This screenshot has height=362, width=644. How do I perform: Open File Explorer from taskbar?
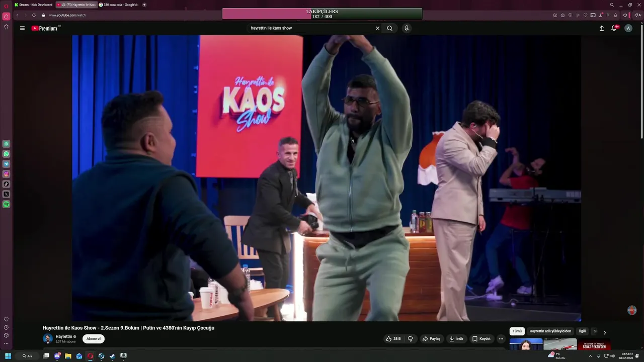pos(68,356)
